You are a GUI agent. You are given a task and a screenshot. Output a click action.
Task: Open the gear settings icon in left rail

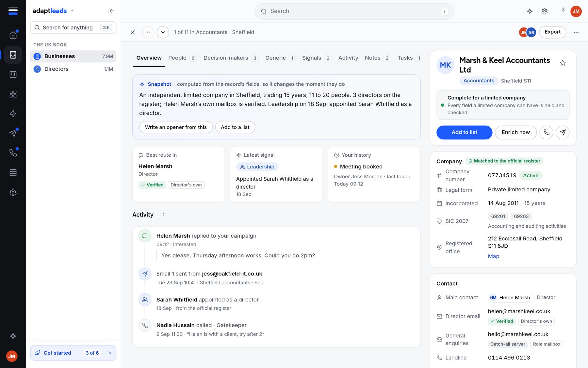(13, 192)
